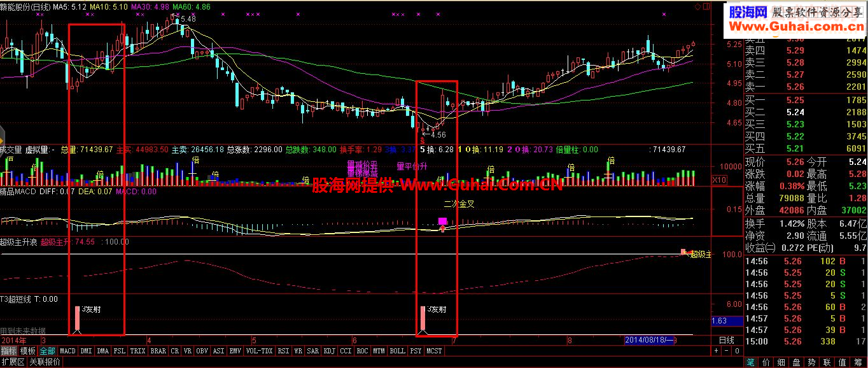The height and width of the screenshot is (368, 868).
Task: Click the 买二 row price 5.24
Action: point(795,112)
